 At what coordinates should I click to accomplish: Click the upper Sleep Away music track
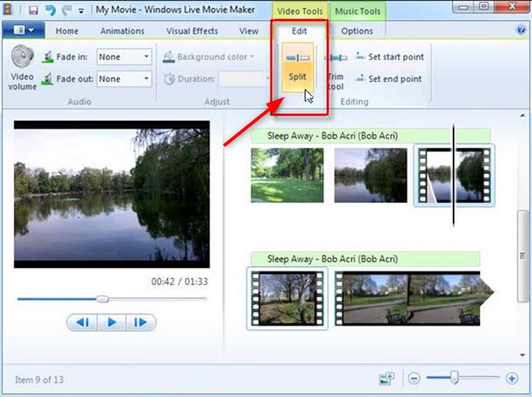coord(370,136)
